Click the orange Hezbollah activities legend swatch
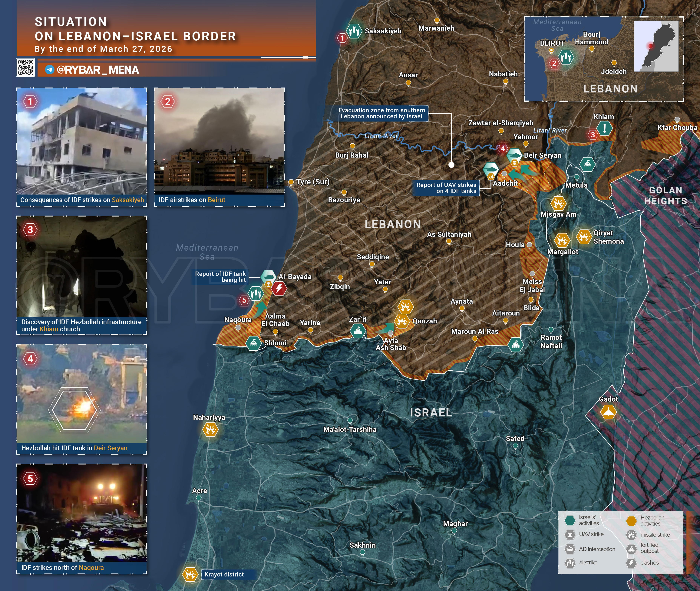Viewport: 700px width, 591px height. coord(631,521)
